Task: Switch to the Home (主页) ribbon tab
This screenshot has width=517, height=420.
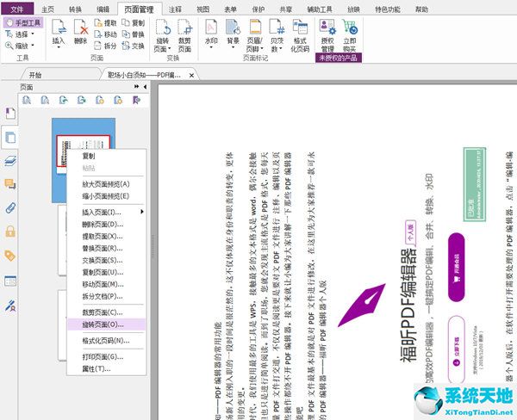Action: coord(47,9)
